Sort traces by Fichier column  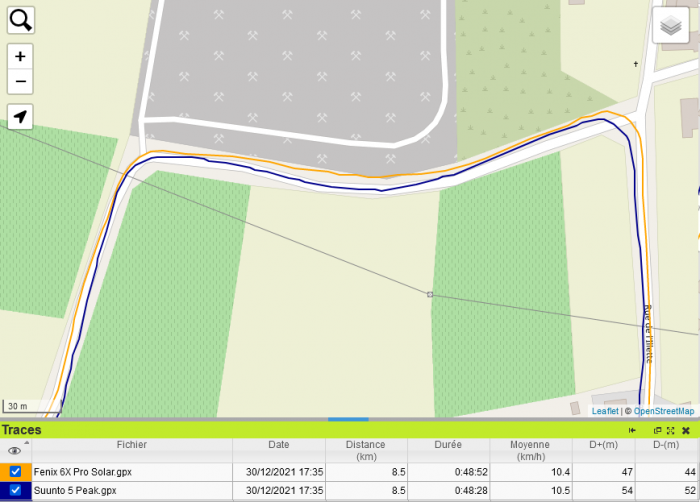pyautogui.click(x=131, y=445)
